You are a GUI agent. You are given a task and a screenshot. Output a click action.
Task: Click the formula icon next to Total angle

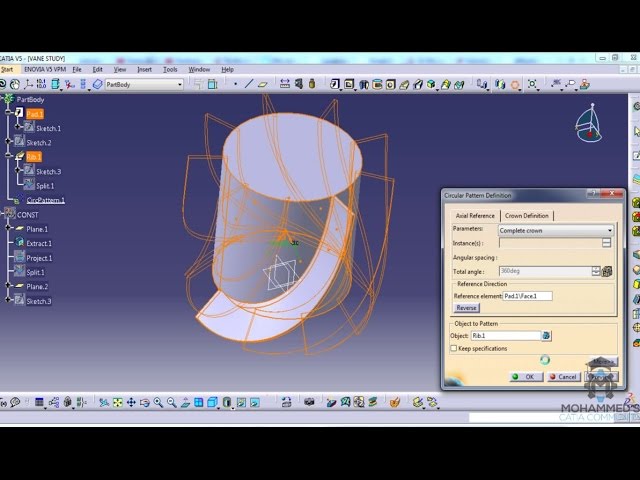[x=607, y=271]
